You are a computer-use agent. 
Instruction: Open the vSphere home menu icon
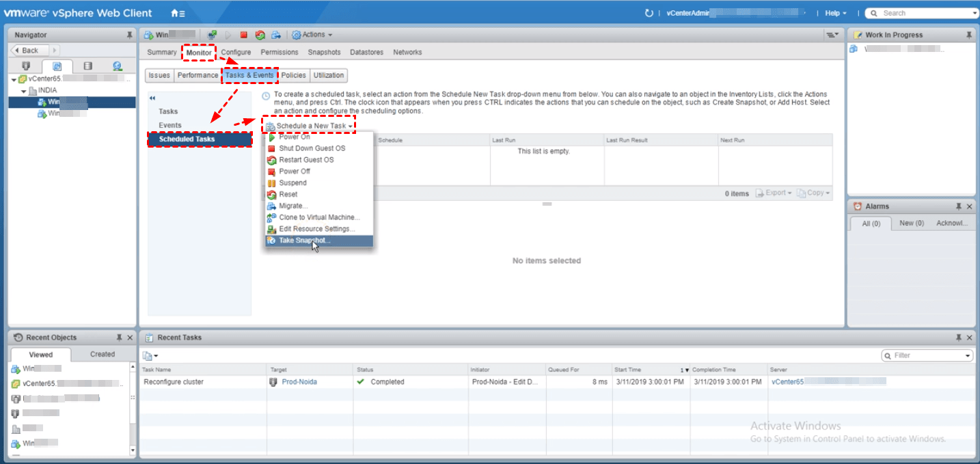(x=177, y=13)
